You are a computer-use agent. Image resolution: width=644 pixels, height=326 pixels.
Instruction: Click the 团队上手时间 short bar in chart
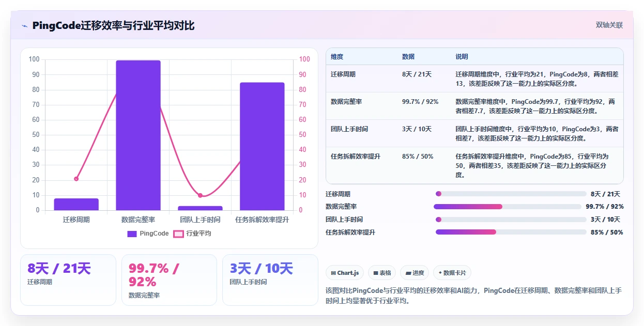pos(200,208)
